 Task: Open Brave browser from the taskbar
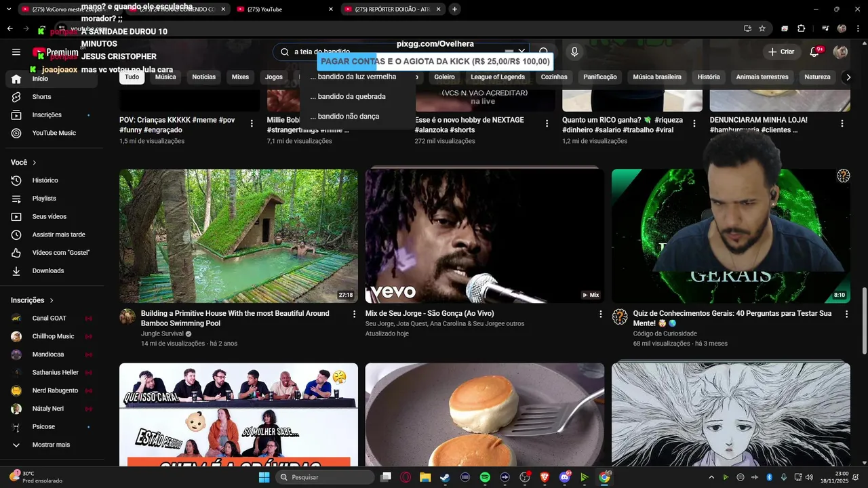[x=545, y=477]
